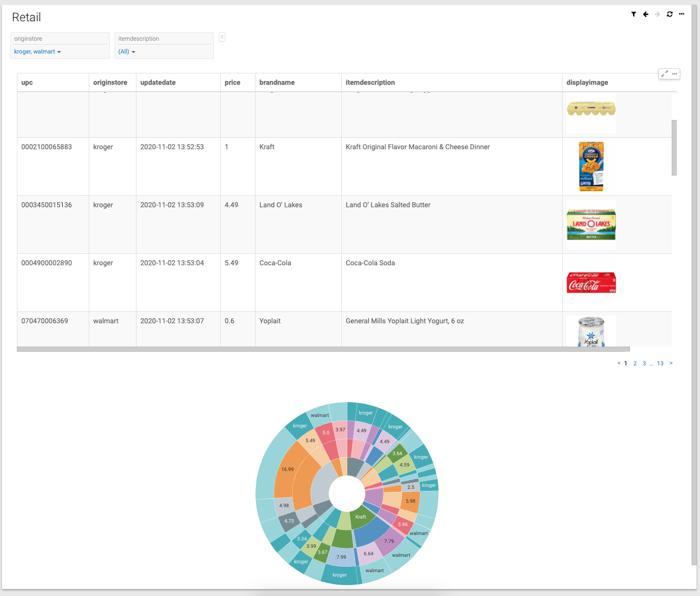Click the table's horizontal scrollbar
The height and width of the screenshot is (596, 700).
(x=323, y=349)
